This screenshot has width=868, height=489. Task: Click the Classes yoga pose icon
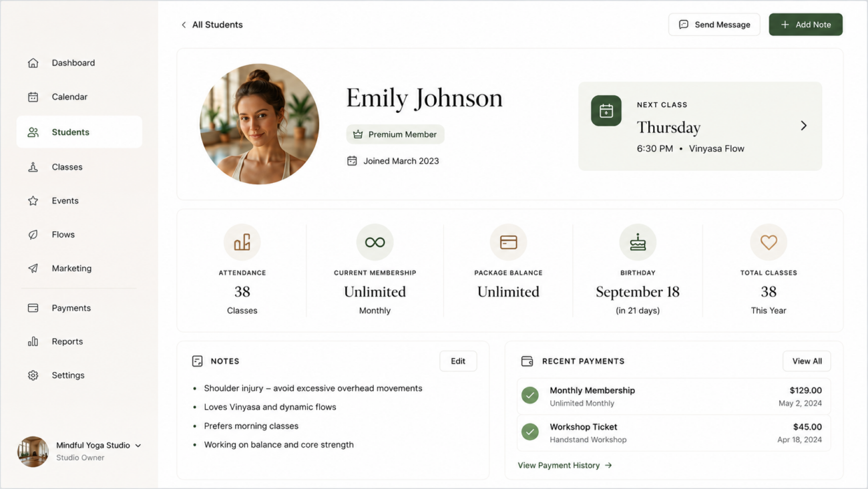tap(33, 167)
